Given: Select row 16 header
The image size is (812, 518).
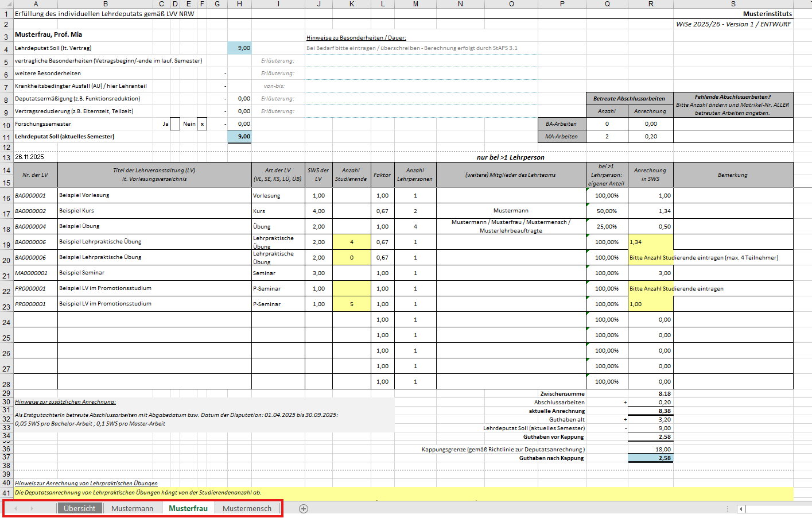Looking at the screenshot, I should coord(6,198).
